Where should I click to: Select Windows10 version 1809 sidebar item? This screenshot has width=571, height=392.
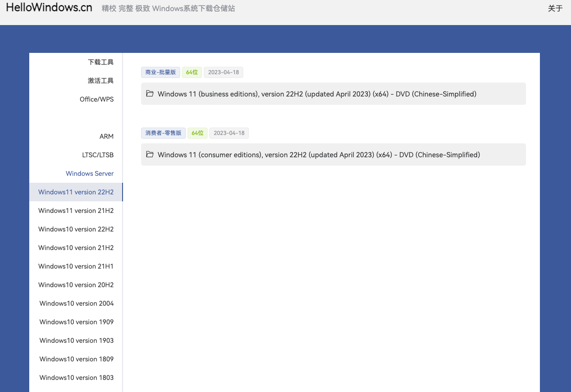(x=76, y=359)
